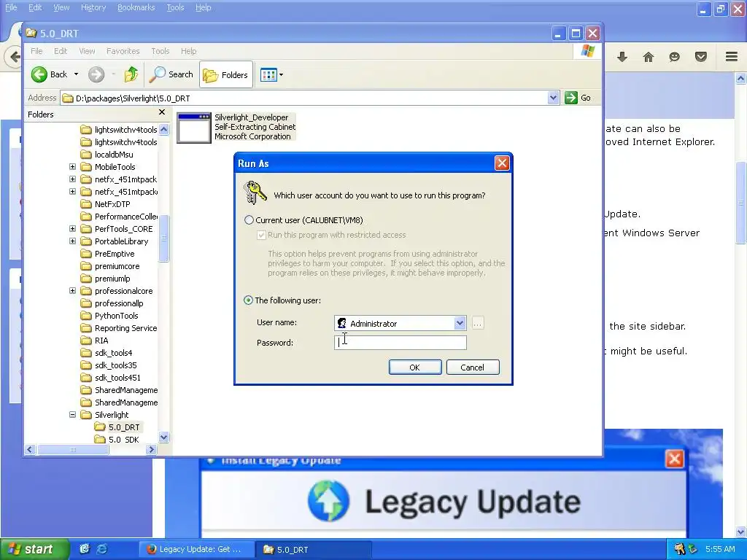Select the sdk_tools451 folder
The height and width of the screenshot is (560, 747).
(x=111, y=378)
